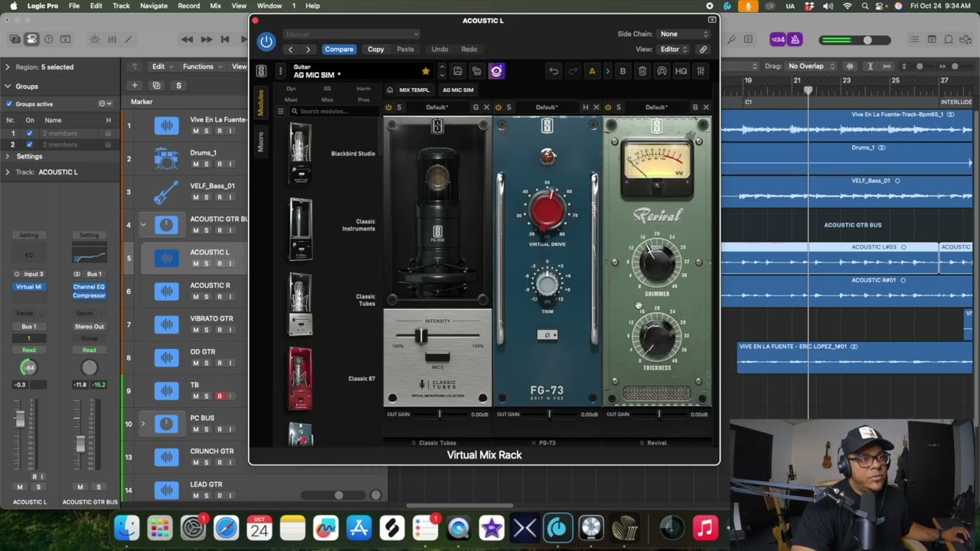Viewport: 980px width, 551px height.
Task: Open the purple eye assistant icon
Action: pyautogui.click(x=496, y=71)
